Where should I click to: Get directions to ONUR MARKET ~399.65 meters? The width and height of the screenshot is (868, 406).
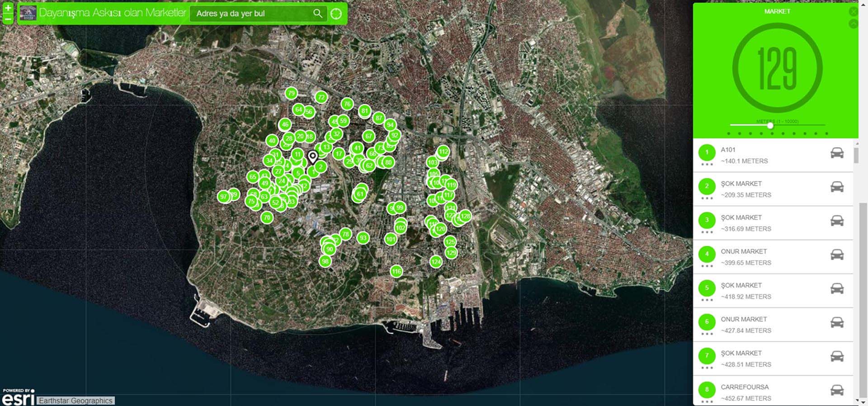pyautogui.click(x=837, y=255)
